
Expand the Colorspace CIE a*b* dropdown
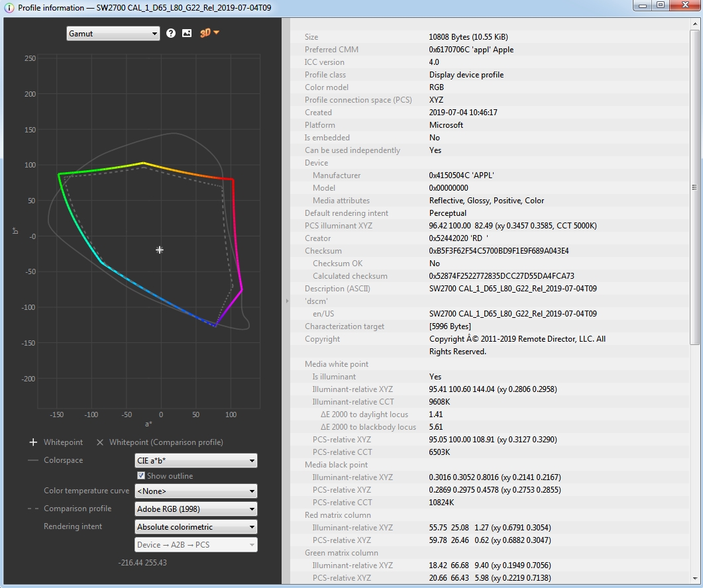(196, 460)
